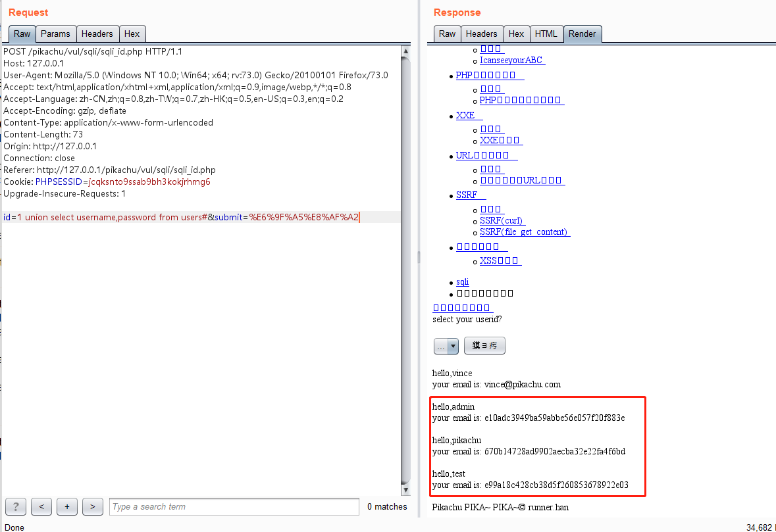Go to previous search match button
The width and height of the screenshot is (776, 532).
tap(41, 506)
